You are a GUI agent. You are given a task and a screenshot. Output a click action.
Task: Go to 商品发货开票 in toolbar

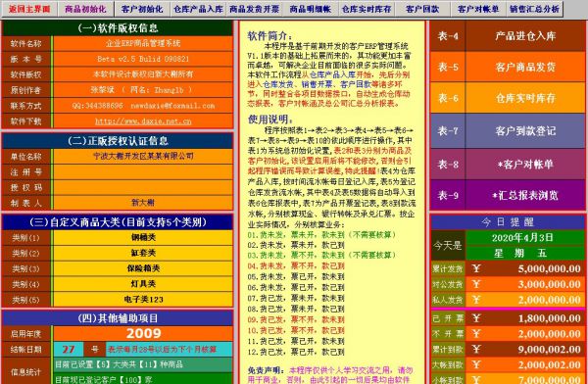(x=255, y=9)
